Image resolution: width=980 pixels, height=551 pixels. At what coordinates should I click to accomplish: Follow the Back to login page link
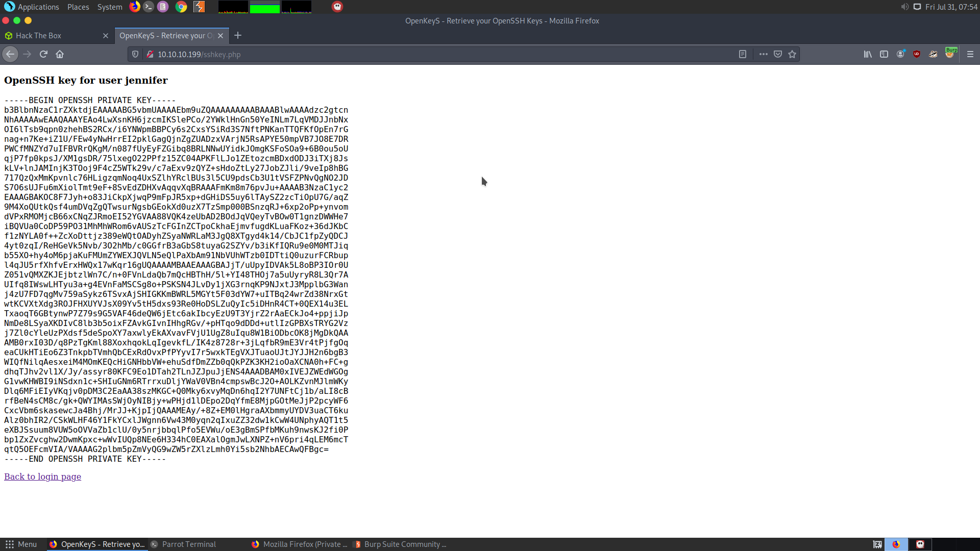click(42, 477)
